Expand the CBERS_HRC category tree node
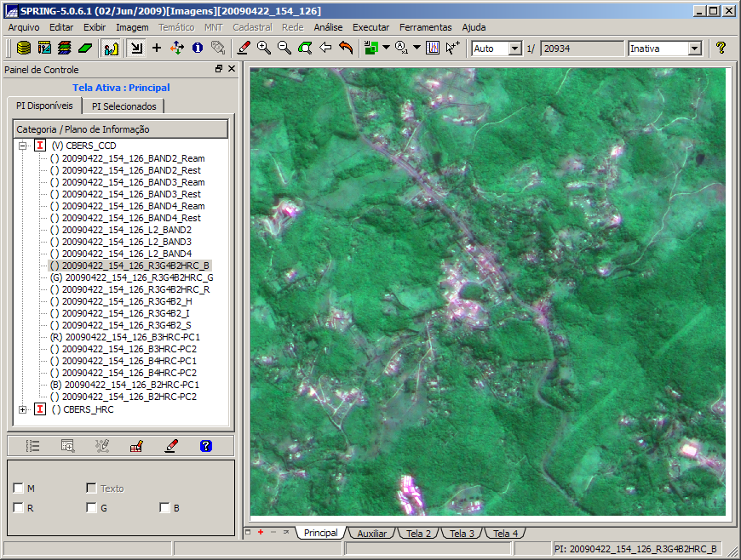 click(x=22, y=409)
